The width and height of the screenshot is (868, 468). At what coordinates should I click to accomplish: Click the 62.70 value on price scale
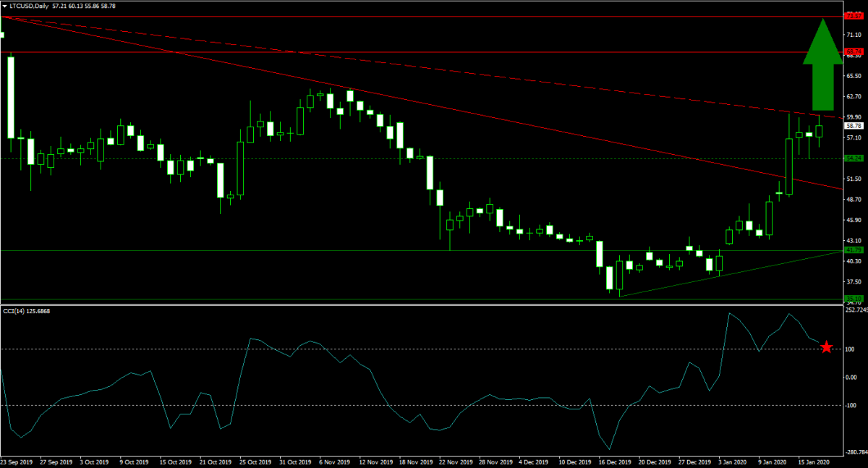pos(854,96)
